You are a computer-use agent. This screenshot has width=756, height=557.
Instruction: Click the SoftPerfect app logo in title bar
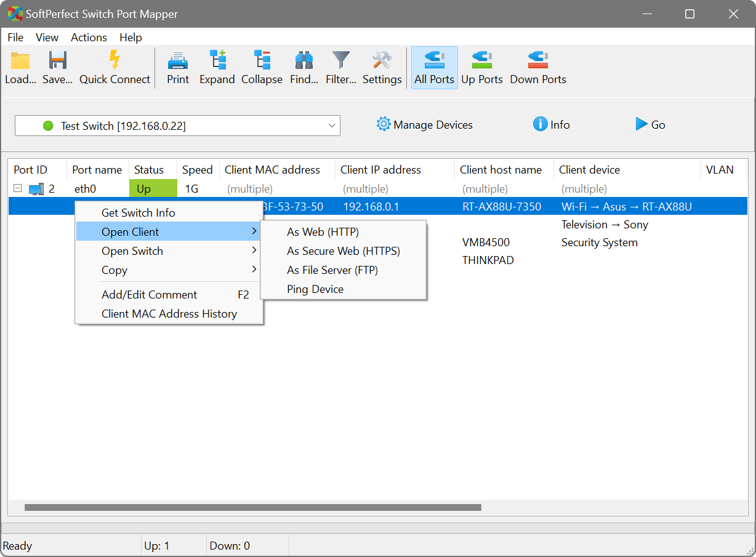(x=15, y=14)
